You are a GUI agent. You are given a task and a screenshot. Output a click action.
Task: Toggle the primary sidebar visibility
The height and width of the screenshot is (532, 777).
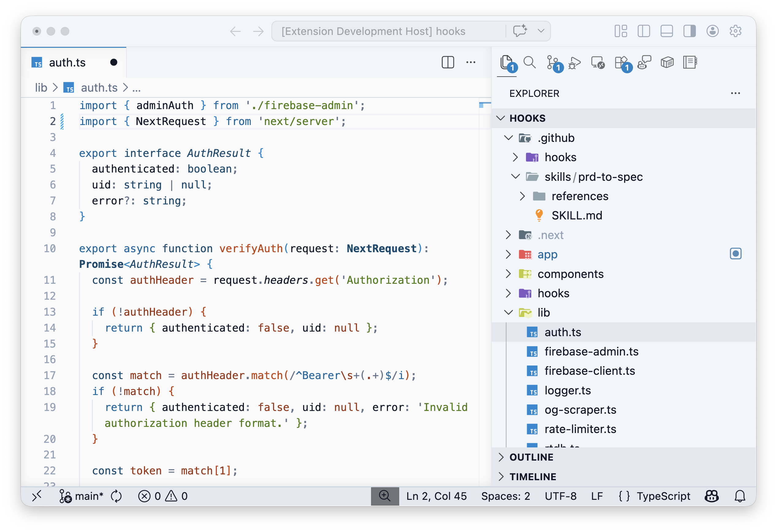tap(644, 31)
